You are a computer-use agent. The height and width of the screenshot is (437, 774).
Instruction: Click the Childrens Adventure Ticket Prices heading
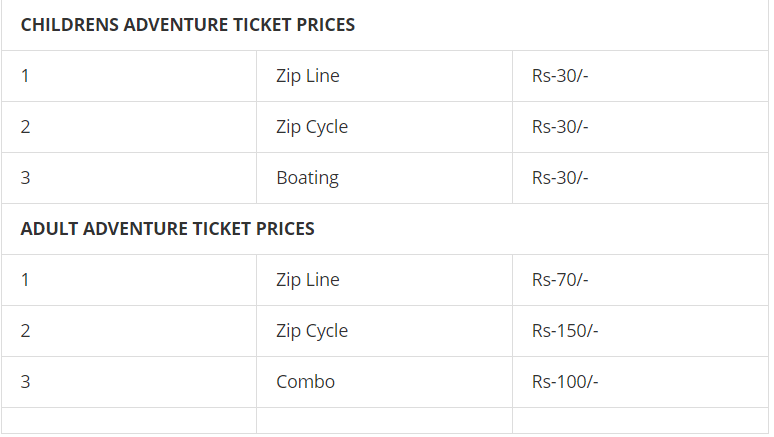[x=187, y=25]
